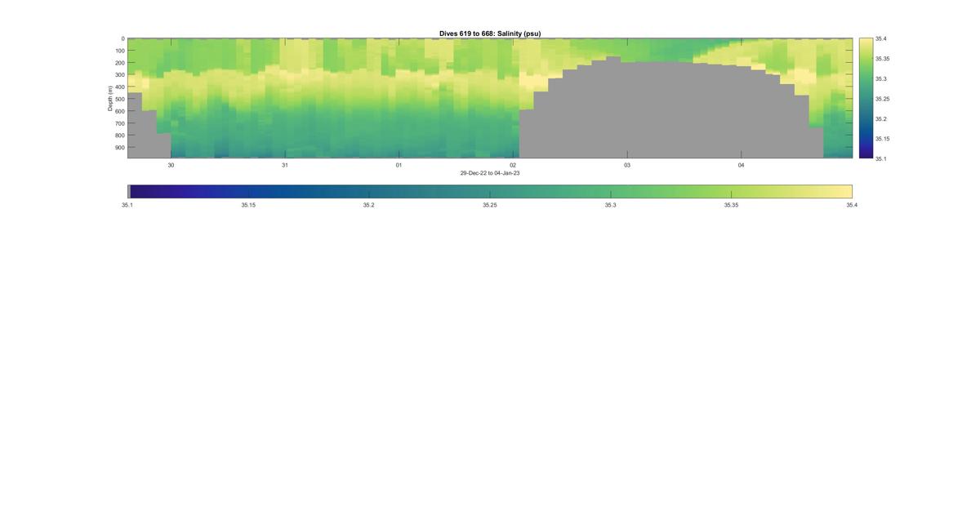
Task: Click '35.4' label under the horizontal colorbar
Action: coord(852,205)
